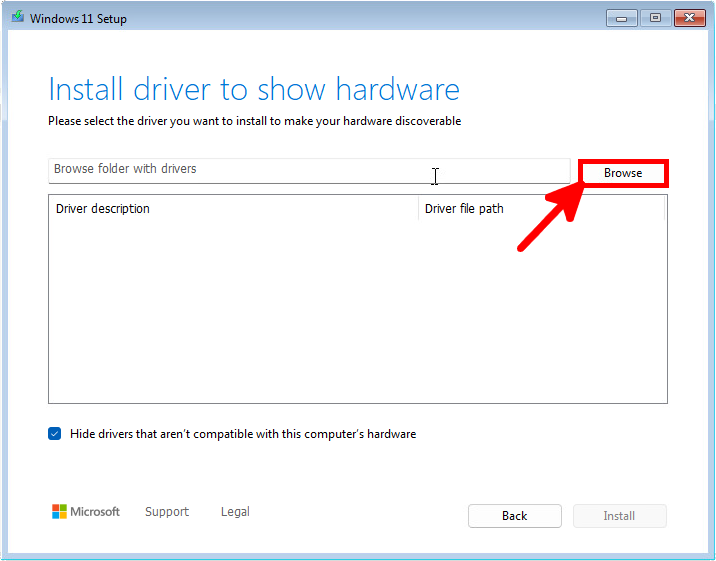
Task: Click the Browse folder with drivers field
Action: [x=309, y=171]
